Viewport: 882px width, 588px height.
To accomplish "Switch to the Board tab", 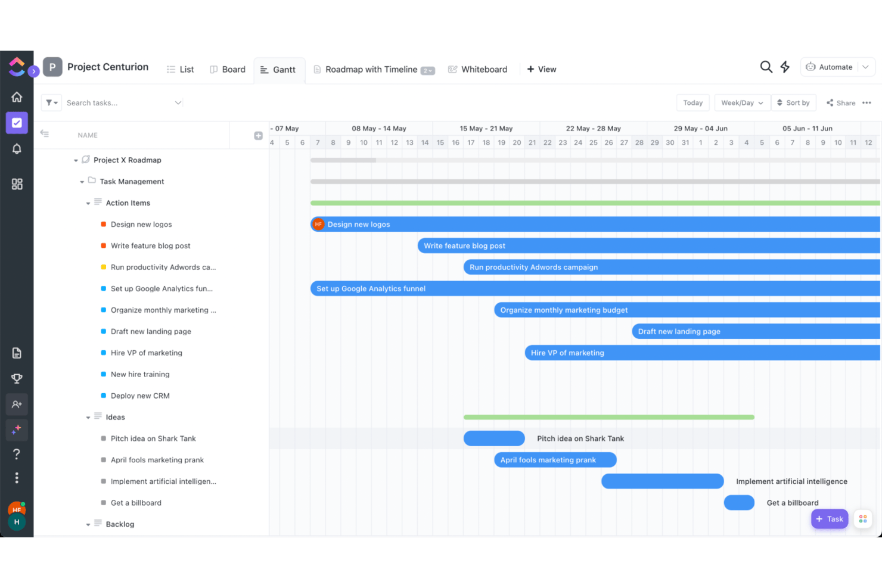I will (x=228, y=70).
